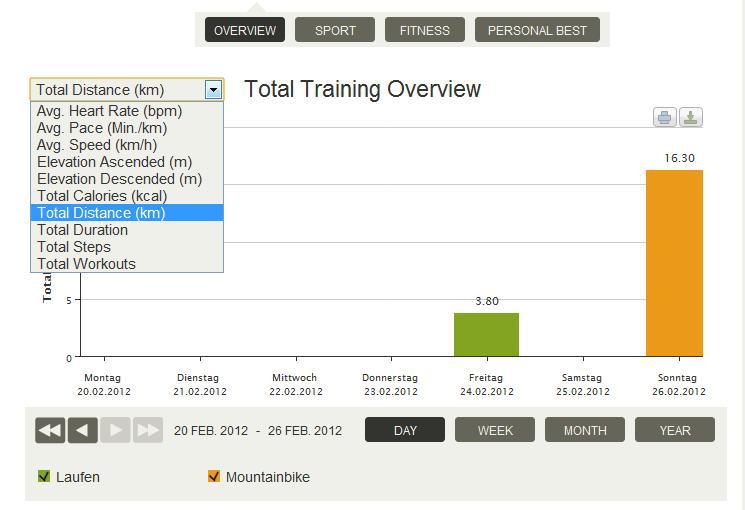Switch the chart to MONTH view
This screenshot has width=745, height=510.
click(585, 430)
